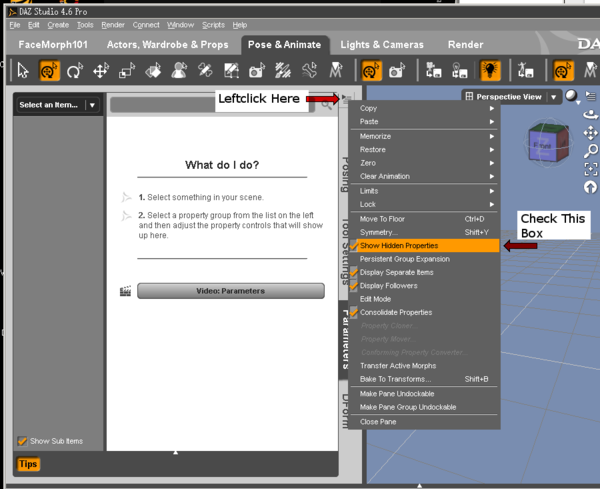Expand the Paste submenu

click(424, 122)
